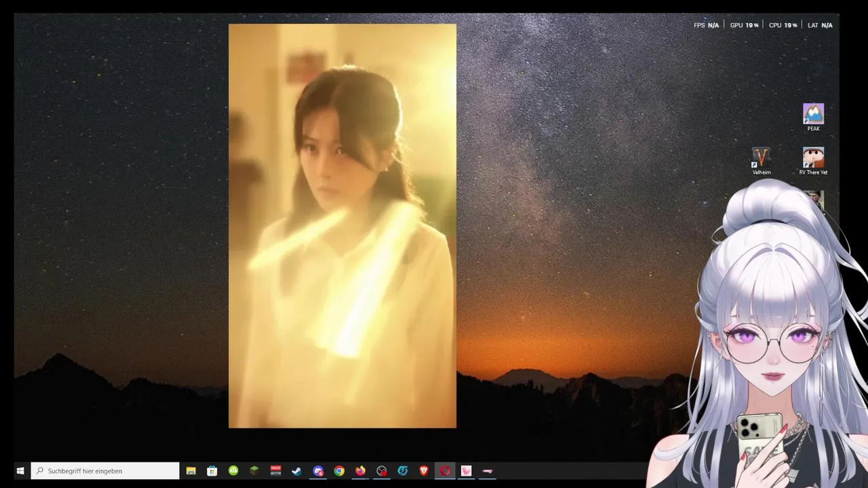Open the dark recorder icon with red dot
The image size is (868, 488).
[x=382, y=470]
